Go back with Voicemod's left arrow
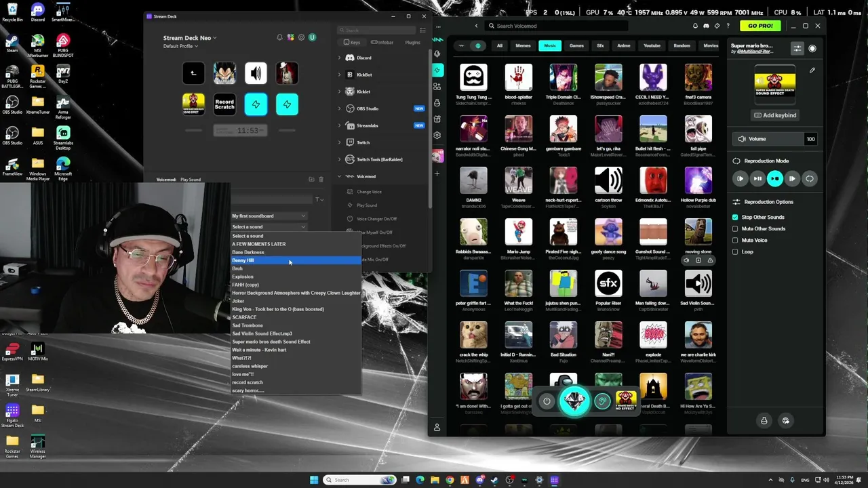 (476, 26)
